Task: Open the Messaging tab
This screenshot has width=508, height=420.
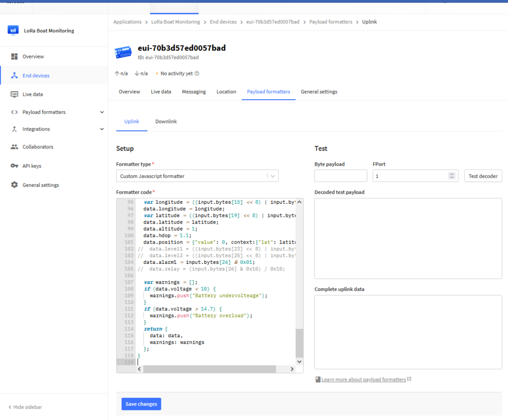Action: (193, 92)
